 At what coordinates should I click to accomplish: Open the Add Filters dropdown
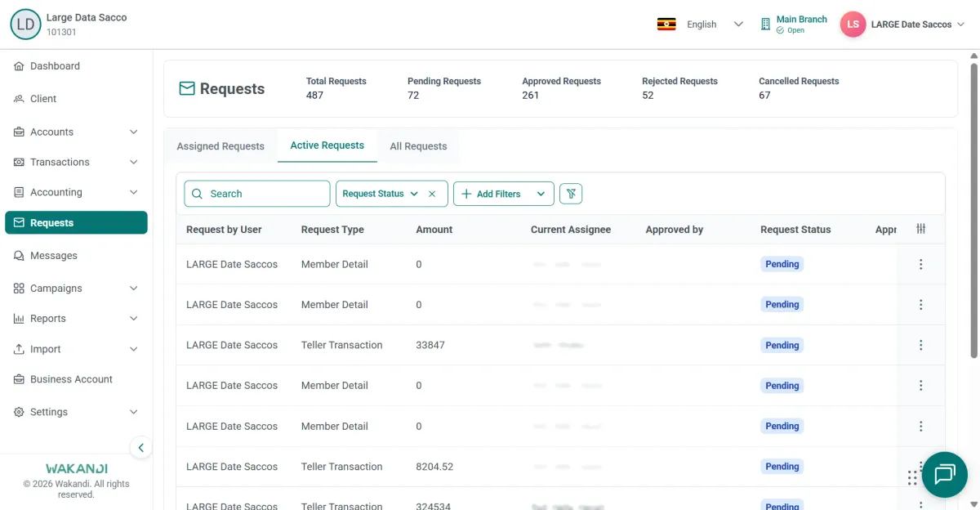(x=504, y=194)
